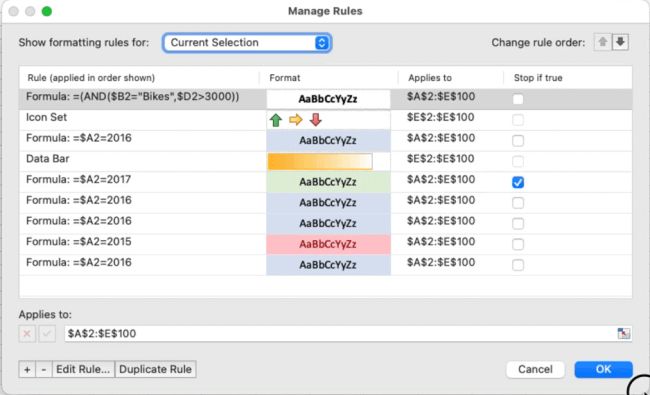Add a new rule with plus button
The height and width of the screenshot is (395, 650).
point(27,369)
